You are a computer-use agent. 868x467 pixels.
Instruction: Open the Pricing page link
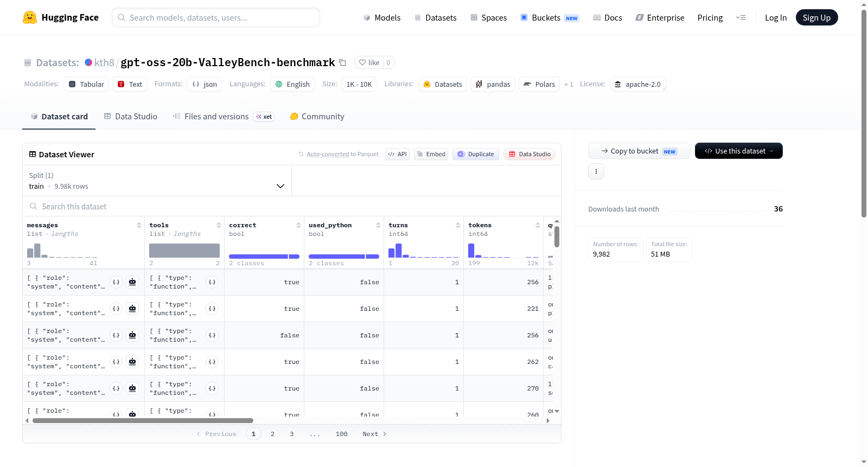(710, 17)
